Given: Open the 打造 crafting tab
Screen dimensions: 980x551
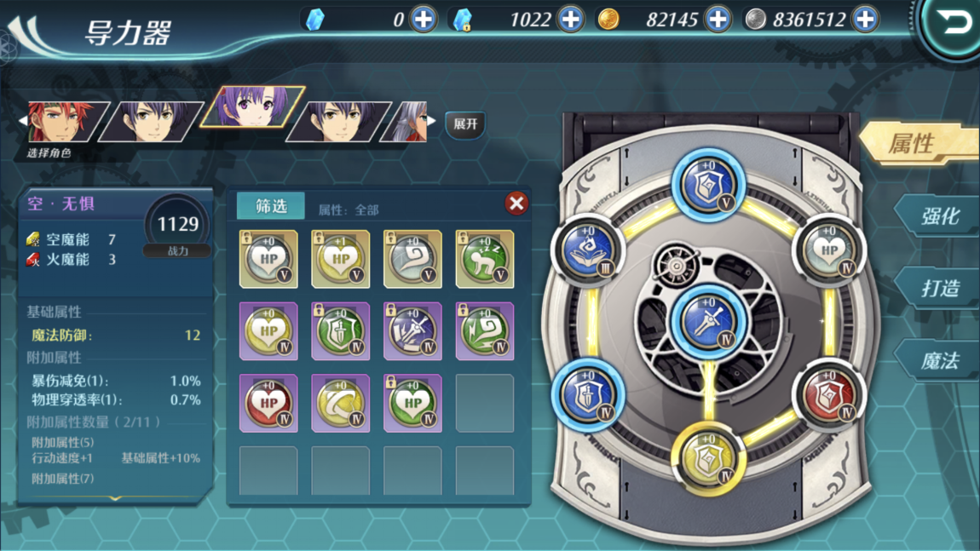Looking at the screenshot, I should 939,288.
